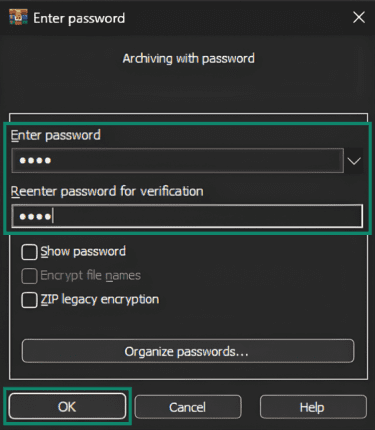Click the Enter password title bar text
Screen dimensions: 375x430
coord(79,18)
